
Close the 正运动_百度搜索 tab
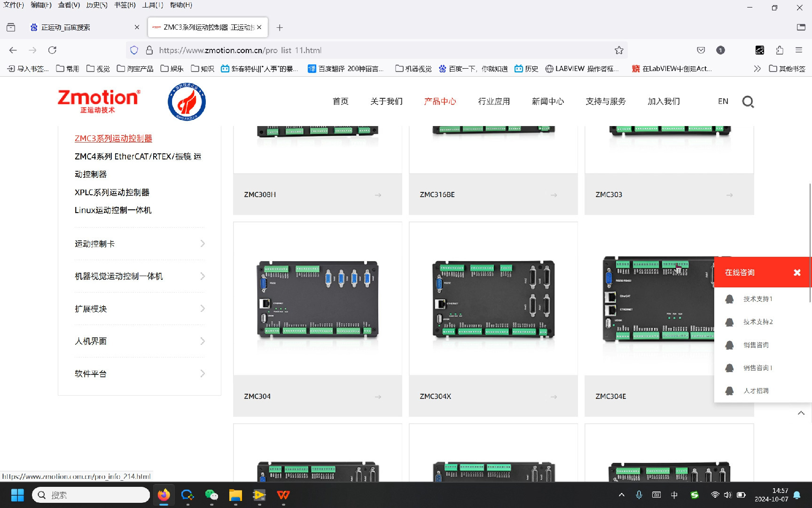pyautogui.click(x=137, y=27)
